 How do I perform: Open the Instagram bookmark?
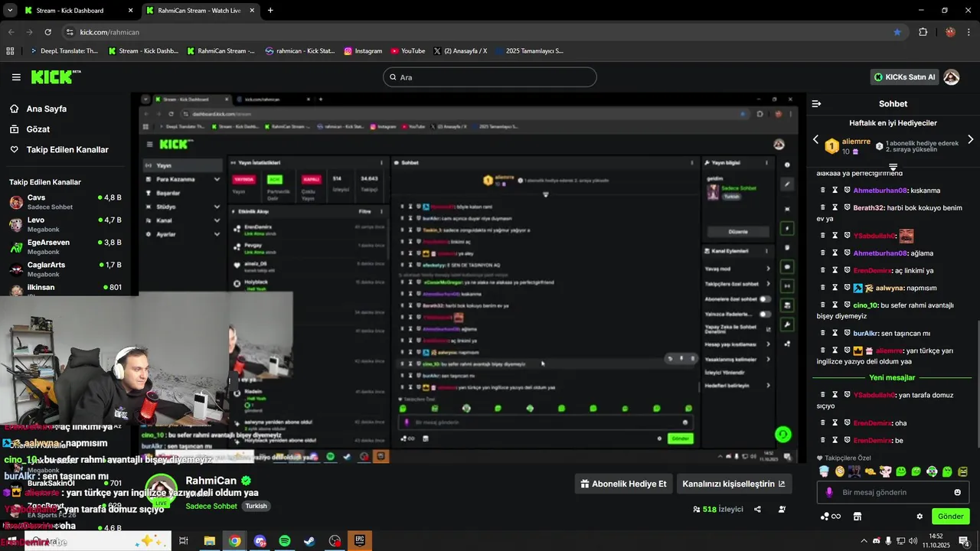click(x=363, y=51)
